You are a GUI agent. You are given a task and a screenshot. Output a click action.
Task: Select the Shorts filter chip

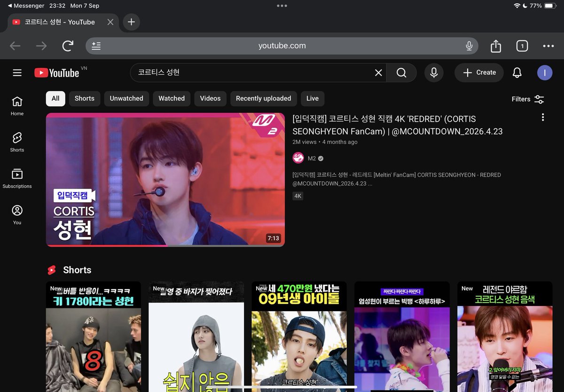(85, 99)
